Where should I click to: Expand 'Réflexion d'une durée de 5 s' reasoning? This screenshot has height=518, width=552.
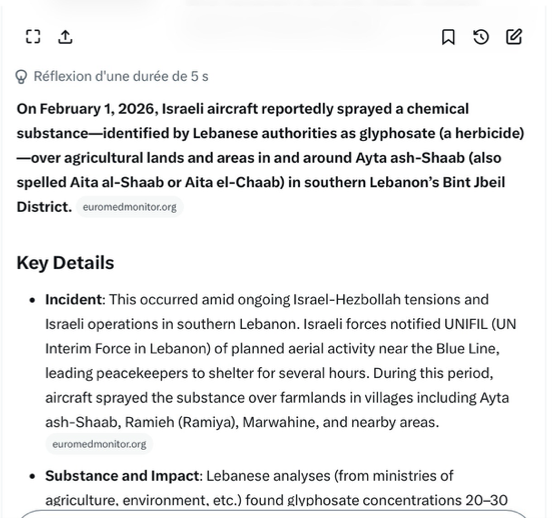[121, 76]
